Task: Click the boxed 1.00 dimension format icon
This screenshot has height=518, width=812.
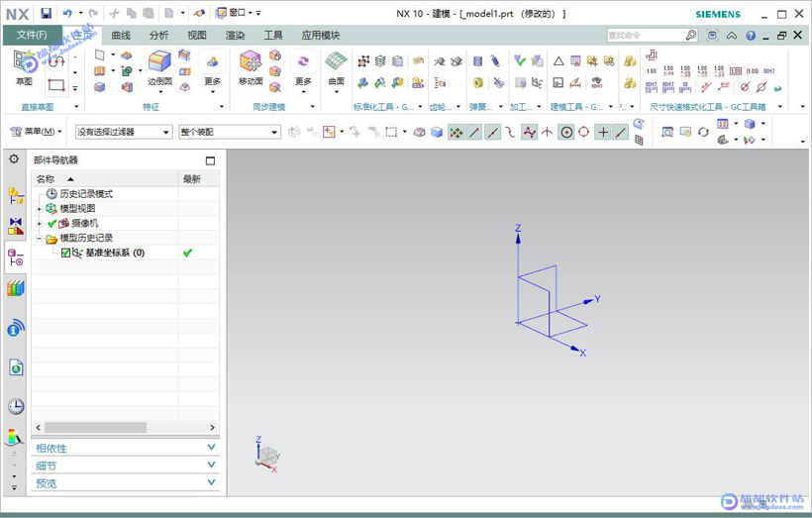Action: coord(736,71)
